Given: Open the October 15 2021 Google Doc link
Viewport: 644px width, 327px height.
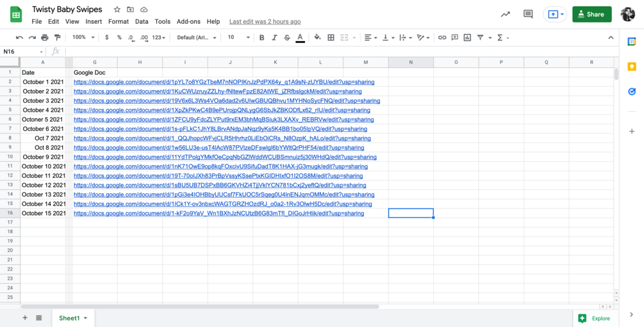Looking at the screenshot, I should [x=219, y=213].
